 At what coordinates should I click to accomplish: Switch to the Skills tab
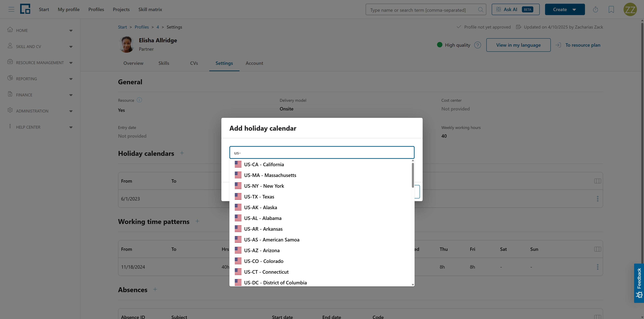pyautogui.click(x=164, y=63)
